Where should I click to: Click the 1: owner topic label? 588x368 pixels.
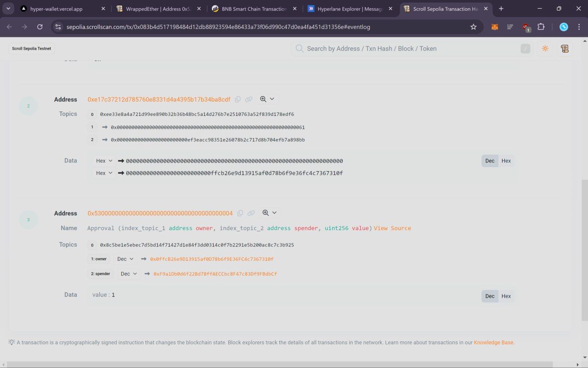99,259
